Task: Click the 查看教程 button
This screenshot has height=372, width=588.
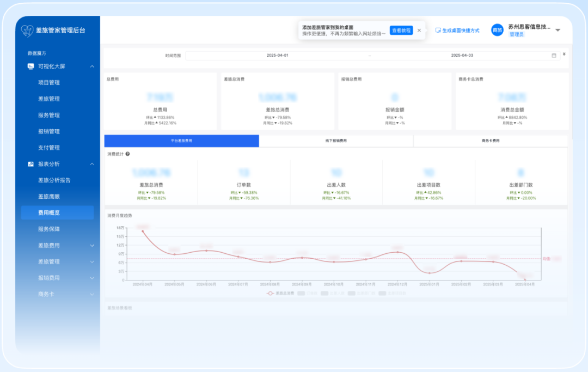Action: click(401, 31)
